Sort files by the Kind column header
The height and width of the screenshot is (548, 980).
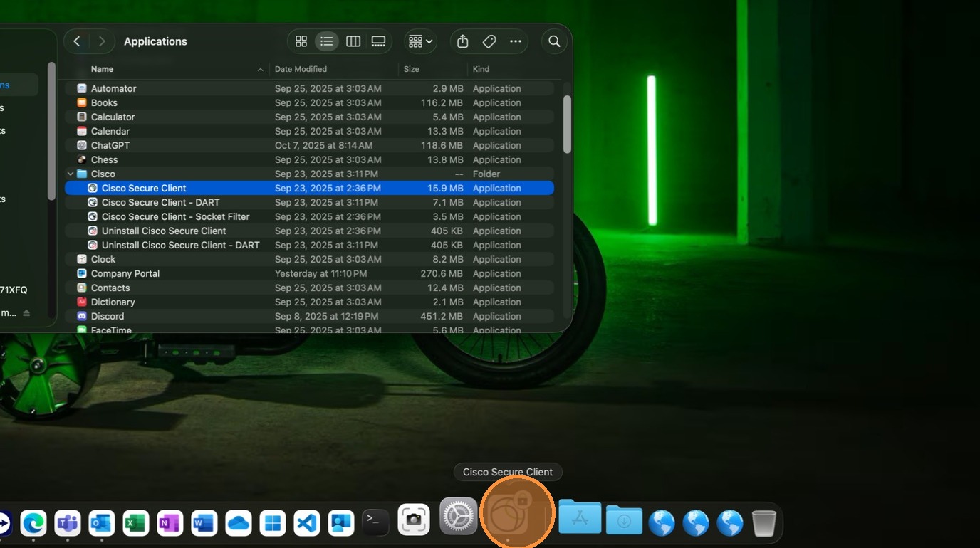click(x=481, y=69)
